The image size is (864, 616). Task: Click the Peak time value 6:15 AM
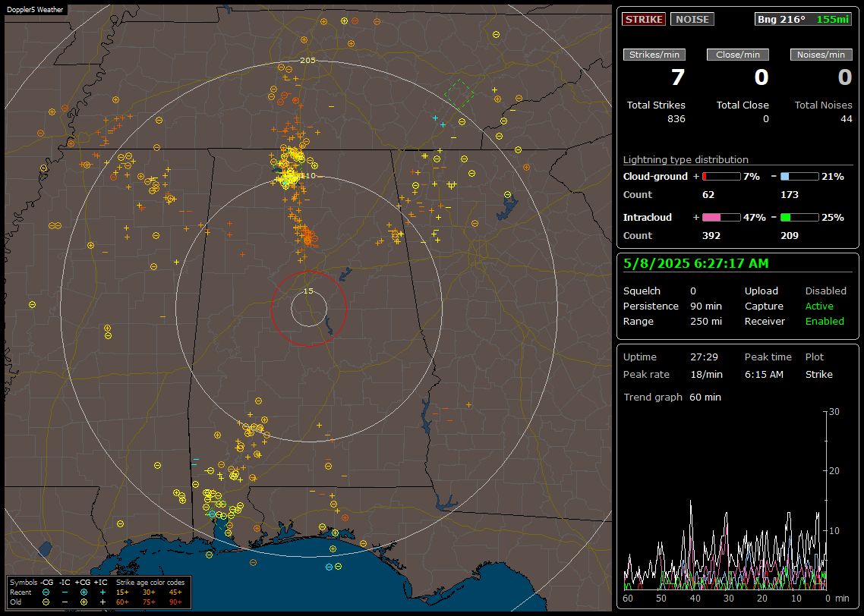tap(764, 374)
